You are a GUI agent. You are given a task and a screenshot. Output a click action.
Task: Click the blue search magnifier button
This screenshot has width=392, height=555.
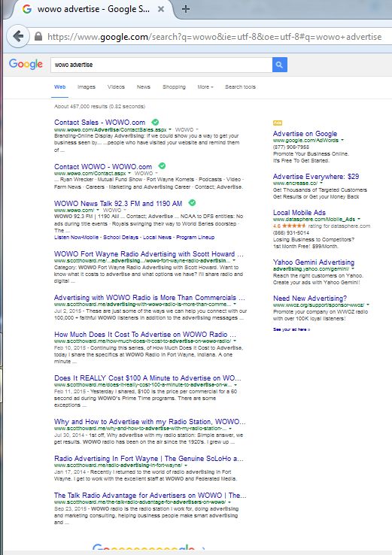pyautogui.click(x=279, y=65)
